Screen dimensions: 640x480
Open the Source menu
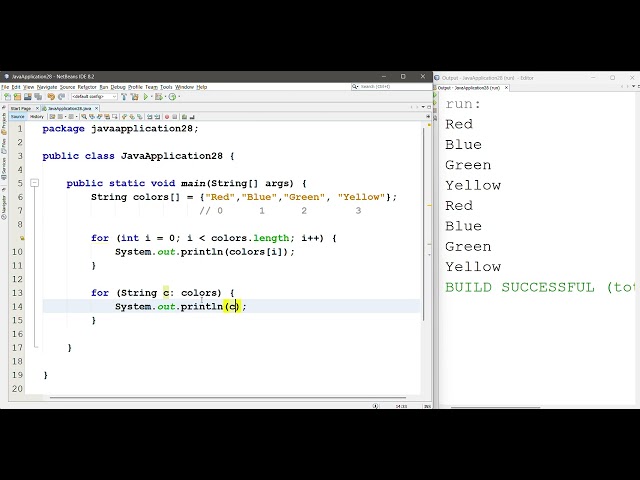(x=67, y=87)
